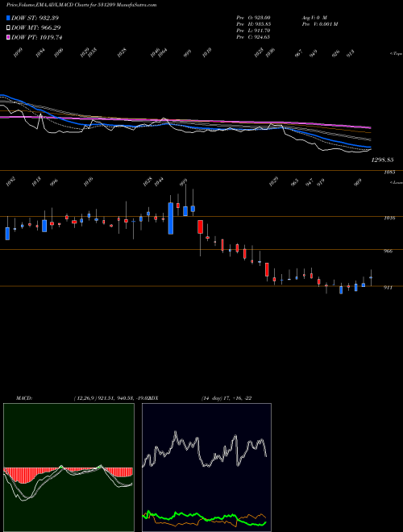
Task: Click the Pre H: 935.85 value
Action: click(253, 24)
